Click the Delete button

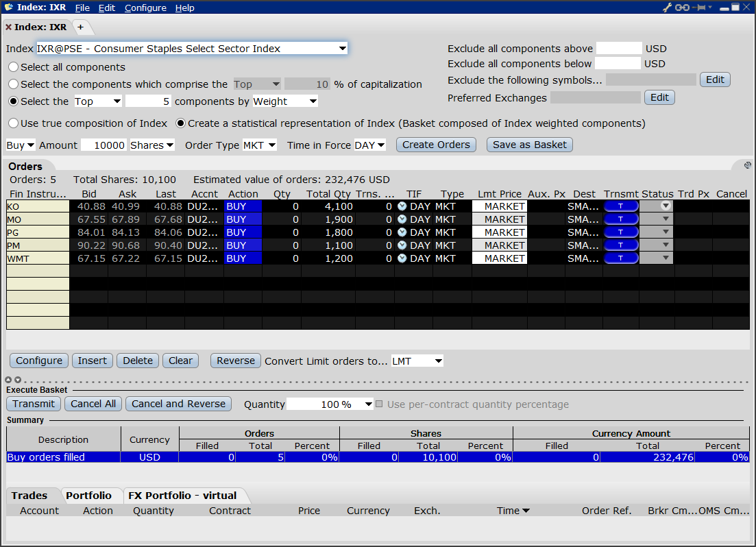pos(138,361)
